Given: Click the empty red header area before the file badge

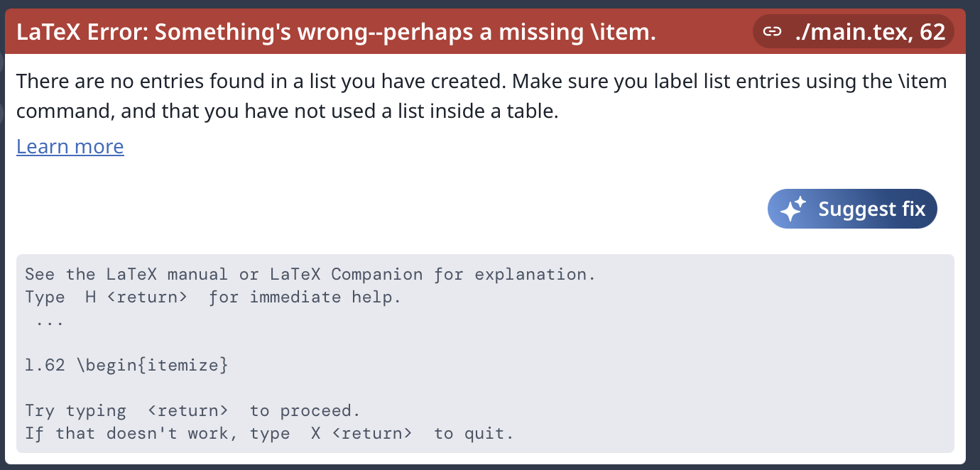Looking at the screenshot, I should click(703, 32).
